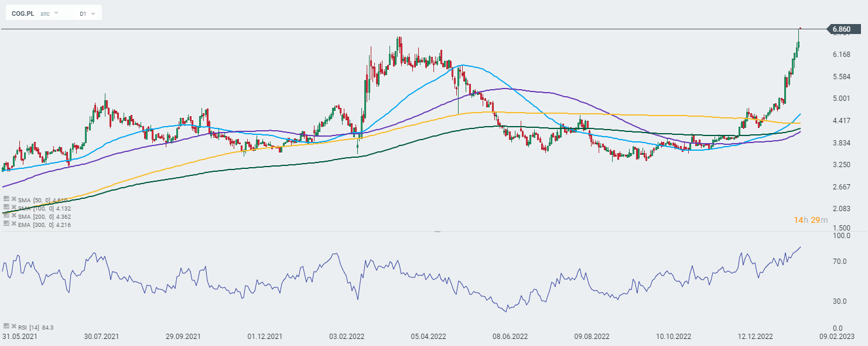Screen dimensions: 868x346
Task: Click date label 01.12.2021
Action: [x=265, y=337]
